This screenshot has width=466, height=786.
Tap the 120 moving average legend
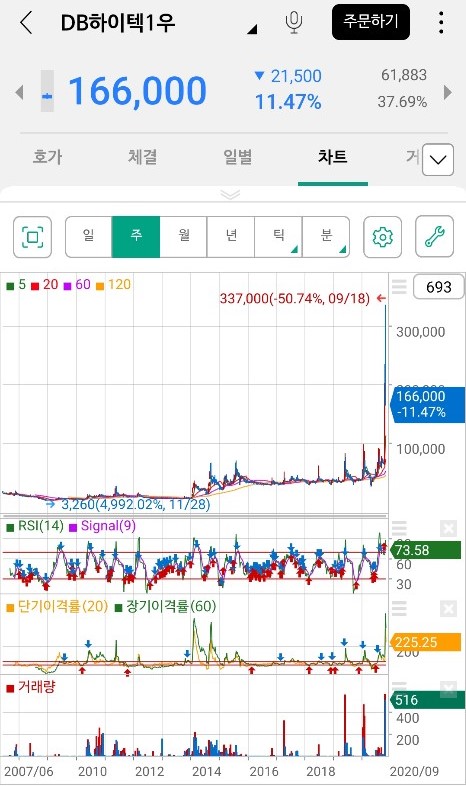114,285
